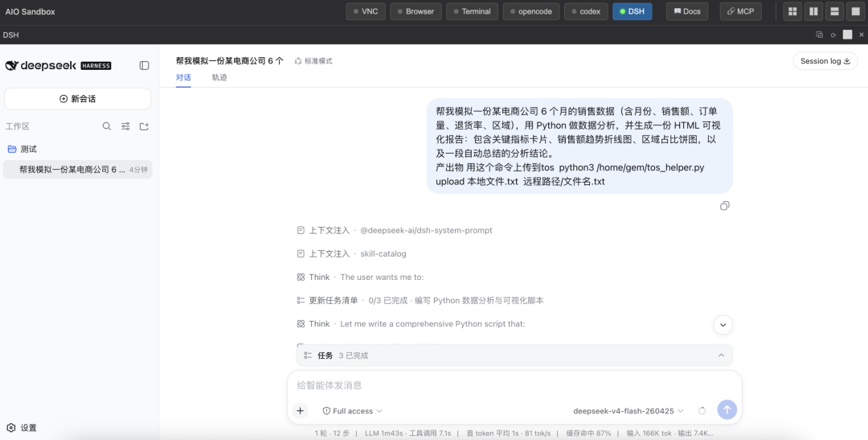The height and width of the screenshot is (440, 868).
Task: Click the '1 轮 · 12 步' status text
Action: (x=332, y=434)
